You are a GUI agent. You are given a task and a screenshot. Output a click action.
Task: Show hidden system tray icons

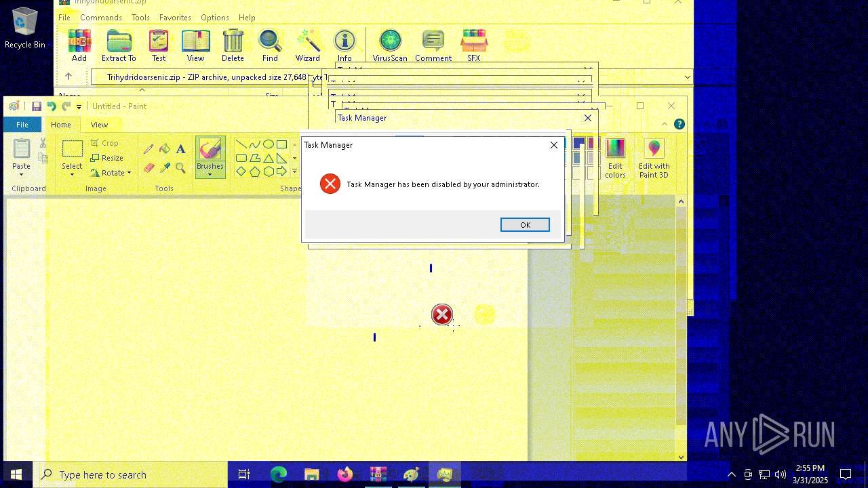tap(731, 474)
